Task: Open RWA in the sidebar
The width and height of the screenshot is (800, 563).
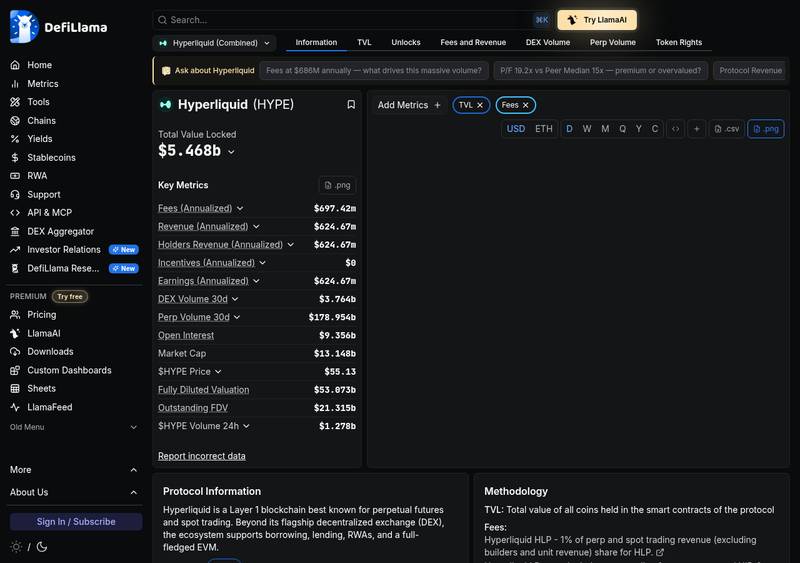Action: pos(37,176)
